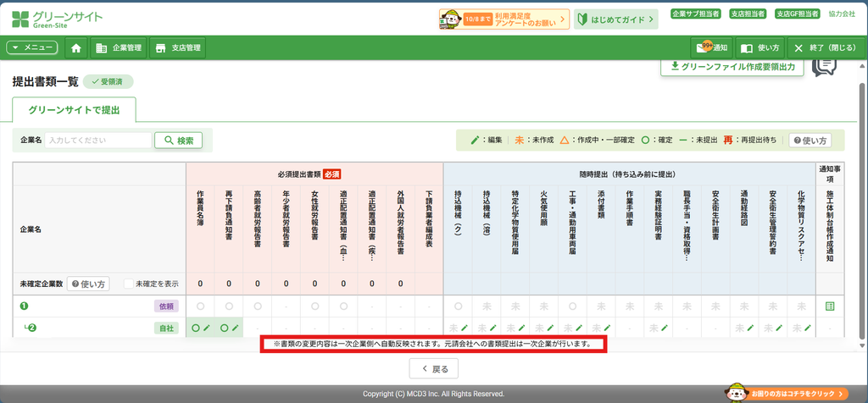Edit 持込機械(溶) pencil in 自社 row
The height and width of the screenshot is (403, 868).
coord(492,328)
